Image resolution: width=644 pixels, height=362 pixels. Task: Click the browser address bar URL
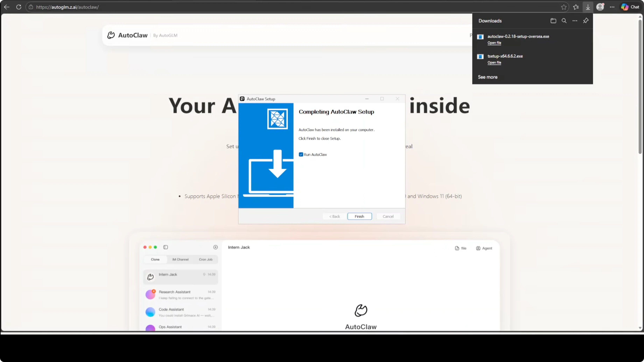pos(68,7)
